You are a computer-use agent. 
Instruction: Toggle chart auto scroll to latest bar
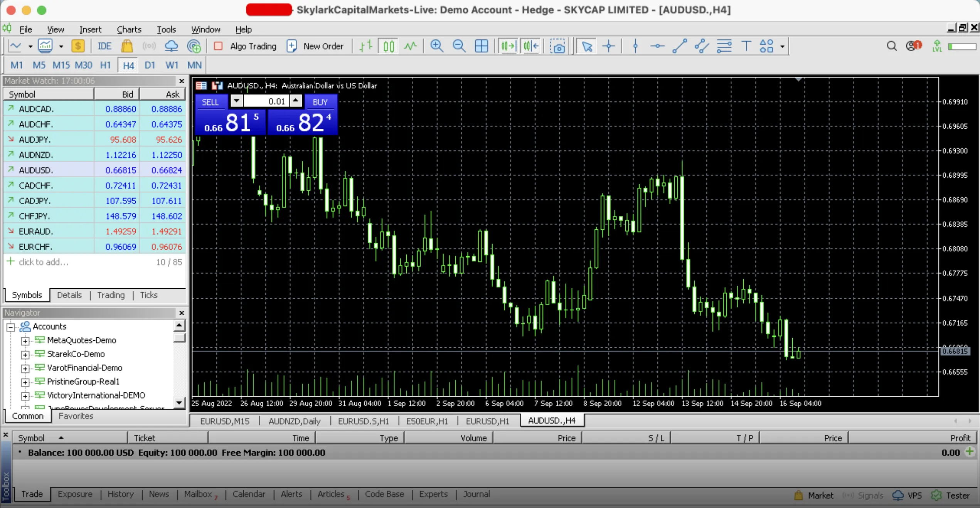click(x=508, y=46)
